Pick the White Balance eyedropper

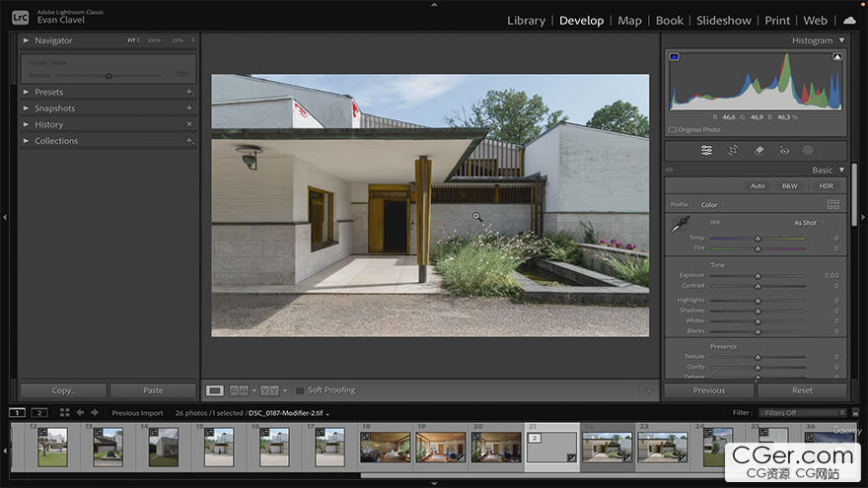tap(681, 224)
